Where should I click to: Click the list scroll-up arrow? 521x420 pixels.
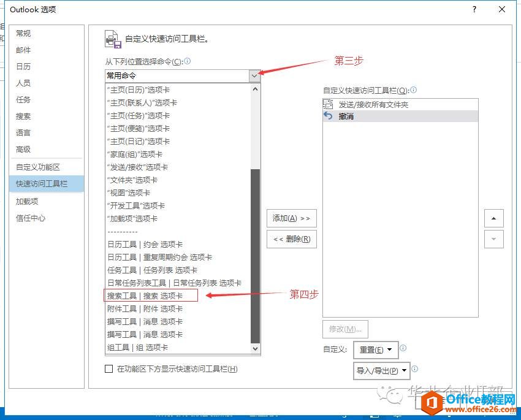point(255,89)
